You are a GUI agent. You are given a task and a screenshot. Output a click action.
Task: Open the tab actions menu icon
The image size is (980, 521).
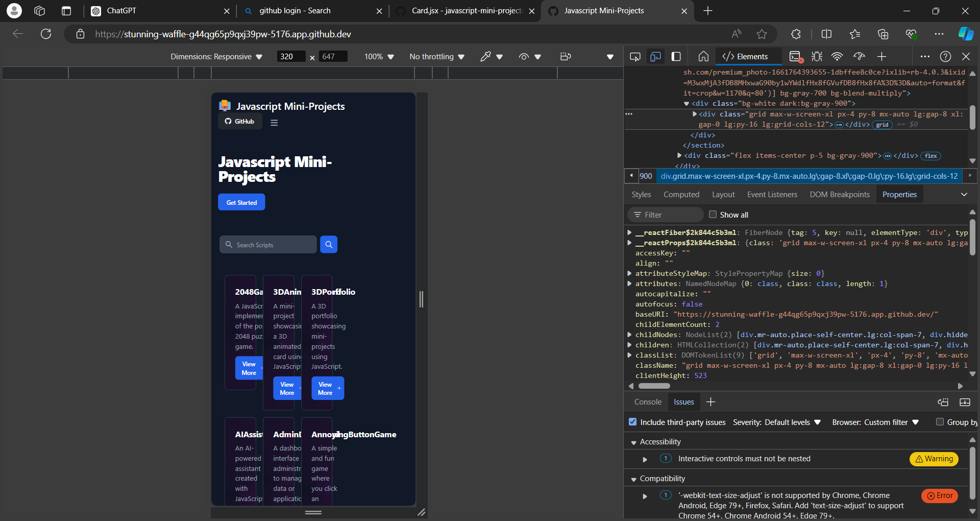pos(66,11)
